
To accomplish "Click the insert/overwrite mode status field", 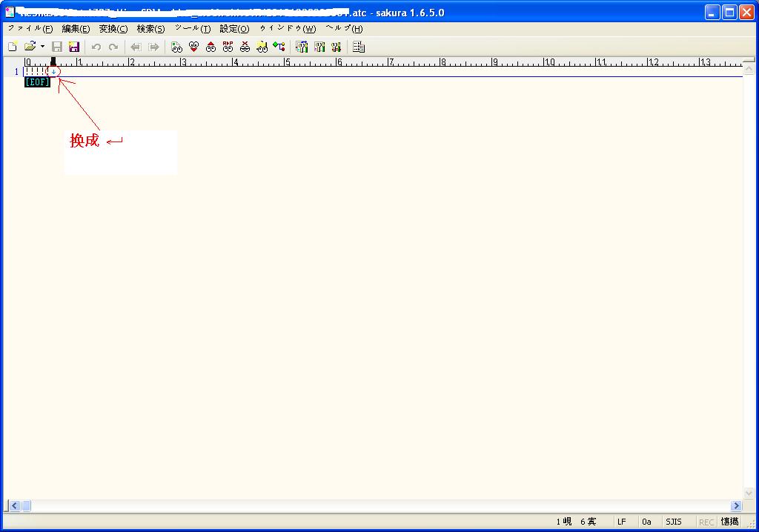I will 729,522.
